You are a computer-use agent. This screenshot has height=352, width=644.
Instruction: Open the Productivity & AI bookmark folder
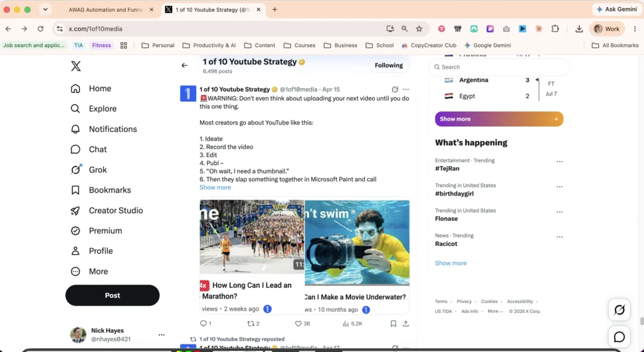pyautogui.click(x=209, y=45)
